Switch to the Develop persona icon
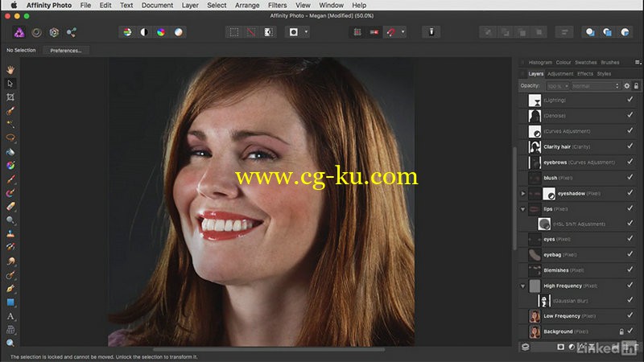 [x=54, y=32]
